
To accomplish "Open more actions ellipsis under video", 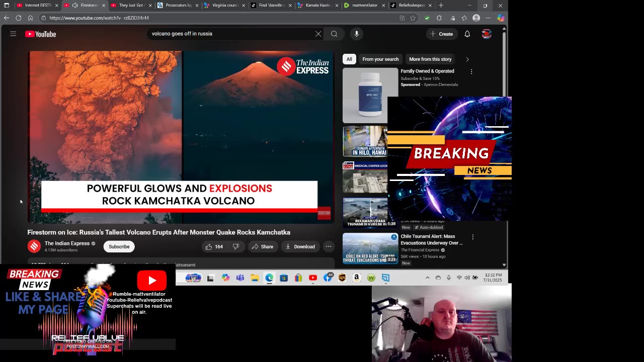I will [328, 246].
